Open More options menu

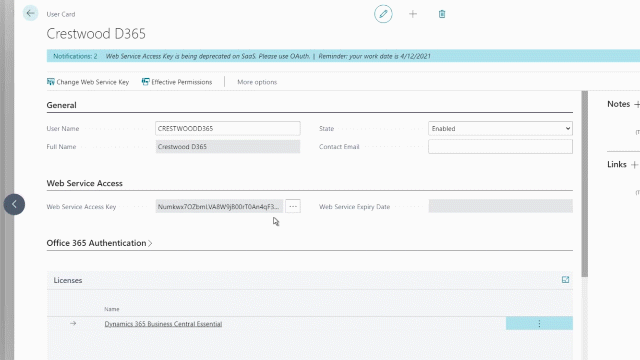click(257, 82)
